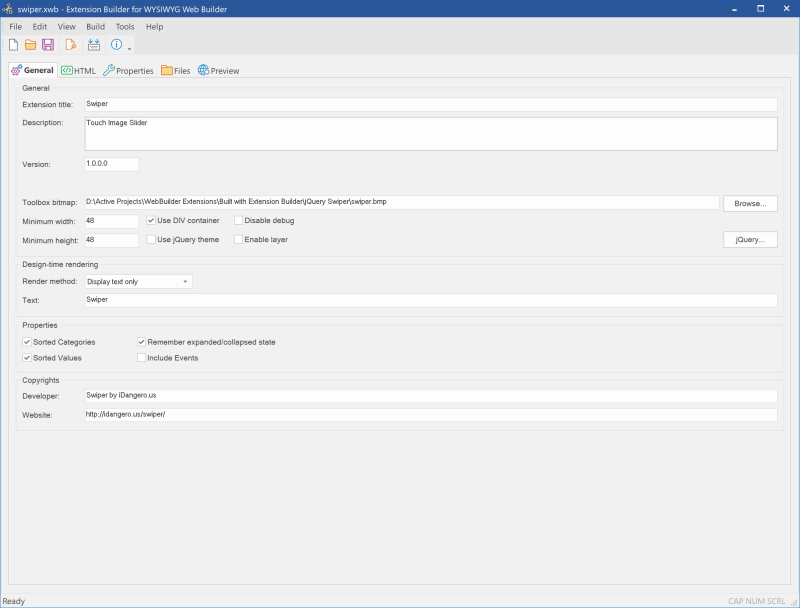Enable the Use jQuery theme checkbox
800x608 pixels.
tap(150, 239)
